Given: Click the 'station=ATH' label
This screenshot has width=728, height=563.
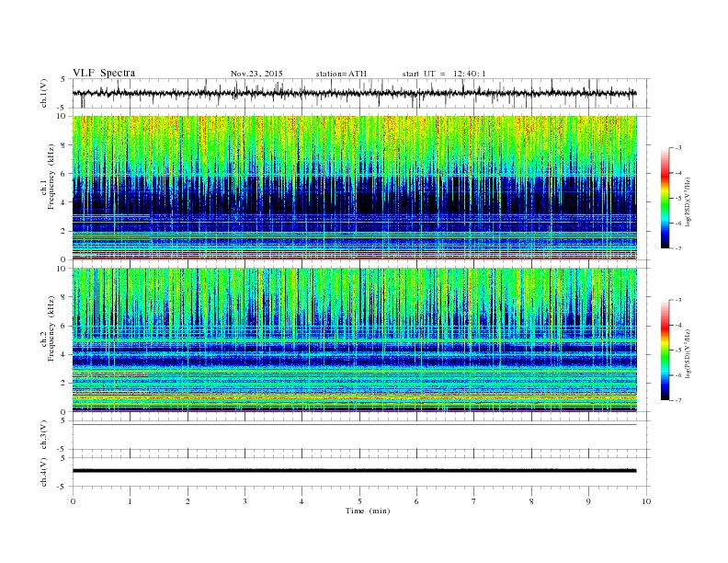Looking at the screenshot, I should click(341, 74).
